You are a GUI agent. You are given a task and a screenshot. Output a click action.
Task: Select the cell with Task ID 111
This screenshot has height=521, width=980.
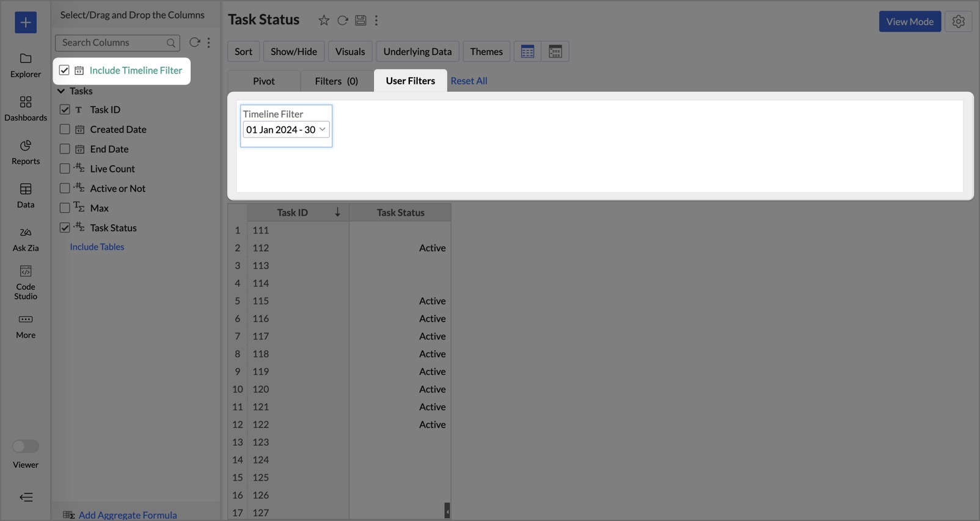(x=298, y=230)
